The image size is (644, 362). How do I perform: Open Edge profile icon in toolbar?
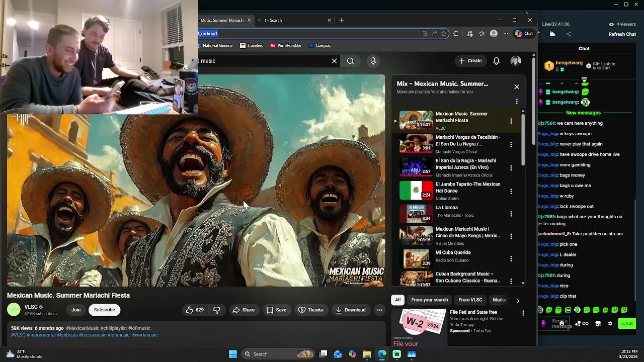point(494,34)
